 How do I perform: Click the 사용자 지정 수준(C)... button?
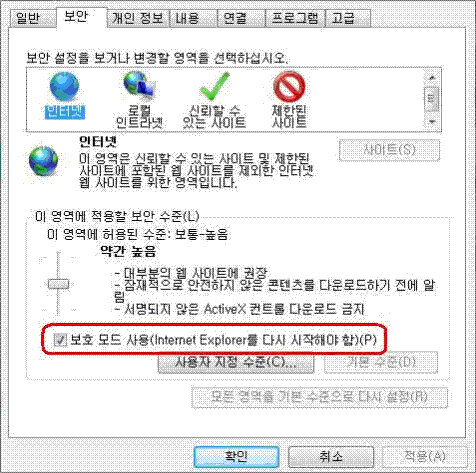coord(236,362)
